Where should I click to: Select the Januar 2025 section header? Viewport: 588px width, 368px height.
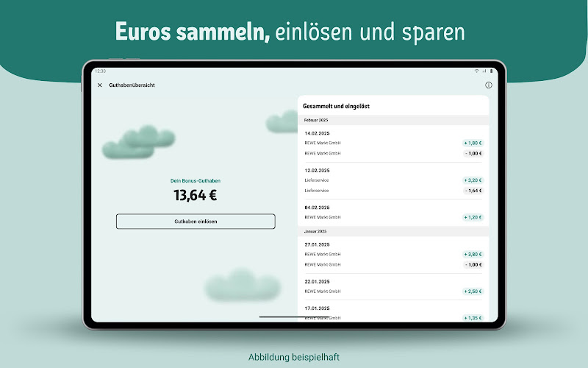tap(393, 231)
